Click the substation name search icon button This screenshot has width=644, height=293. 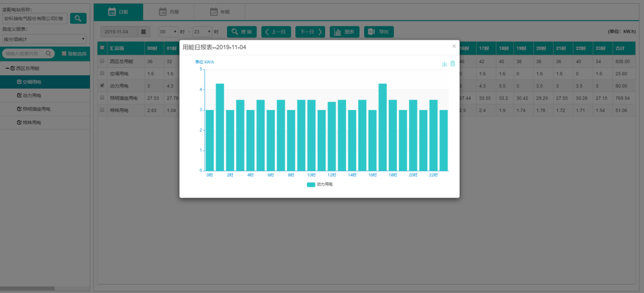(x=78, y=18)
